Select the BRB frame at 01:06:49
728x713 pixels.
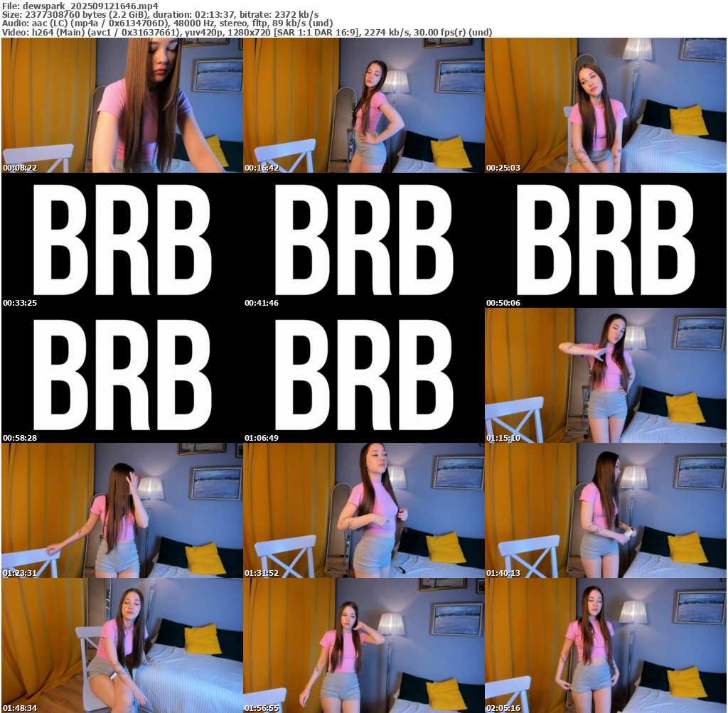[x=363, y=375]
